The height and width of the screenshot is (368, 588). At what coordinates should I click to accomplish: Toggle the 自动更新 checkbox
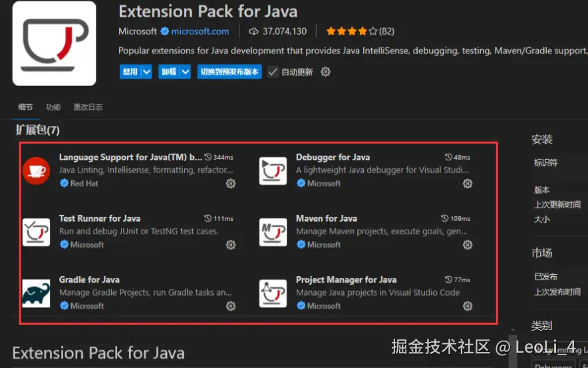pyautogui.click(x=273, y=72)
